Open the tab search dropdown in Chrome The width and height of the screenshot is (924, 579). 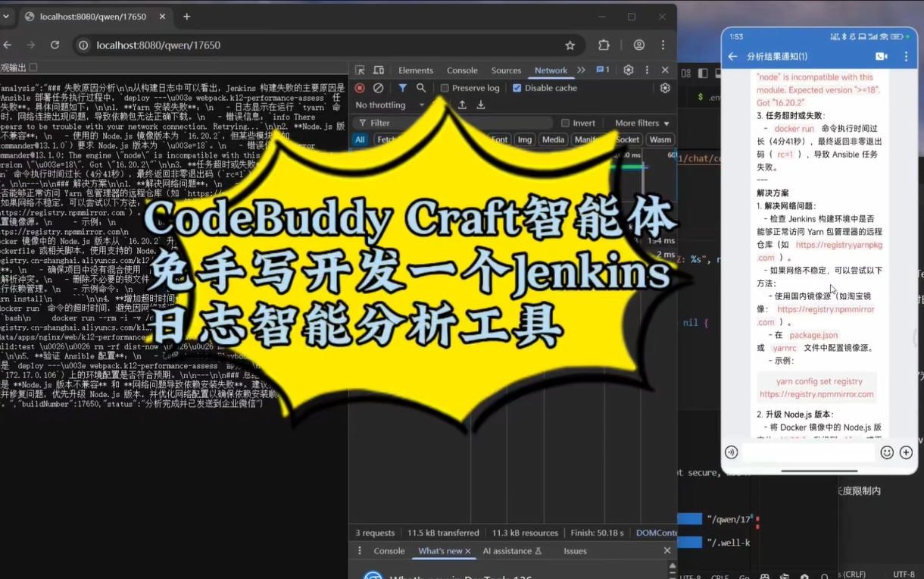point(6,17)
